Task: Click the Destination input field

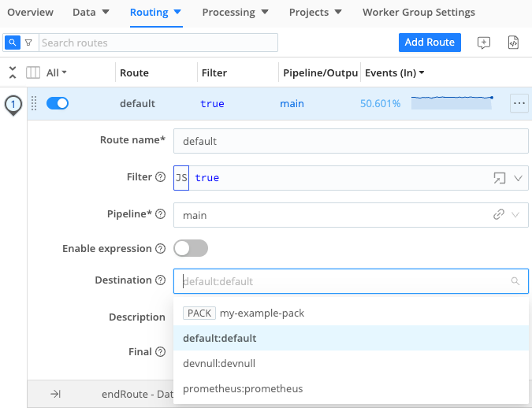Action: pos(351,281)
